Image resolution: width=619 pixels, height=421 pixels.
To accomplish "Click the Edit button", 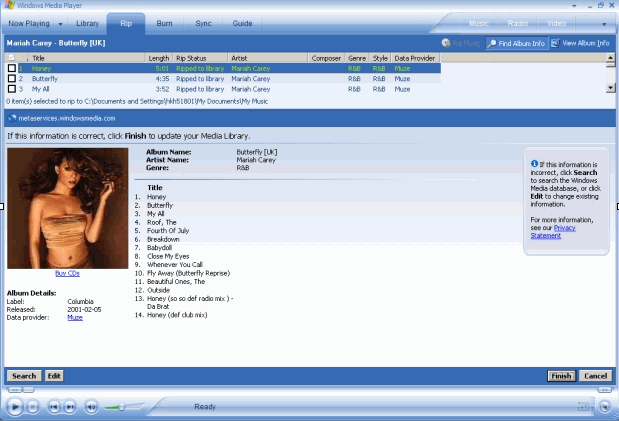I will pyautogui.click(x=54, y=376).
